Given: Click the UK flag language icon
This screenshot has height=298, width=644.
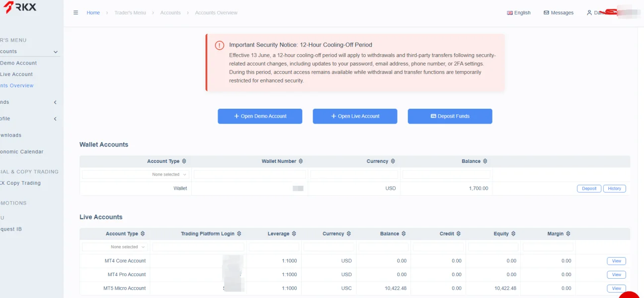Looking at the screenshot, I should [x=510, y=13].
